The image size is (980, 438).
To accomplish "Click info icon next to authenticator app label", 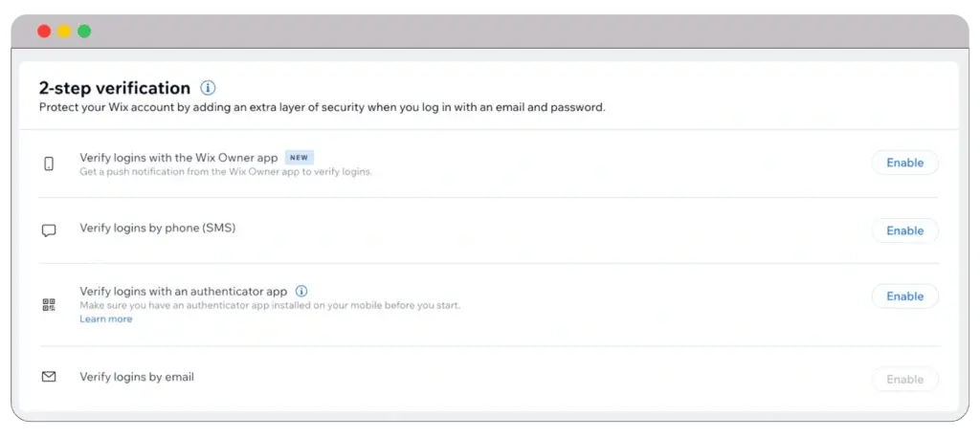I will coord(301,291).
